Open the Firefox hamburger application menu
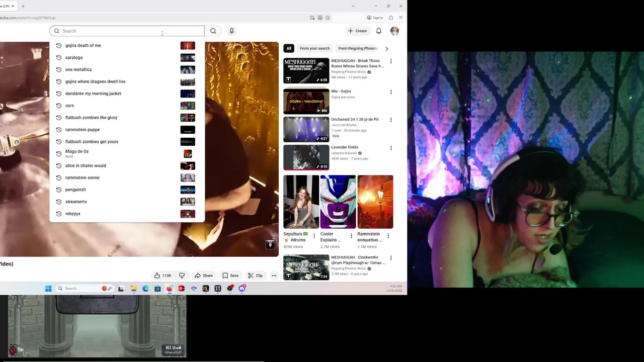 coord(400,18)
